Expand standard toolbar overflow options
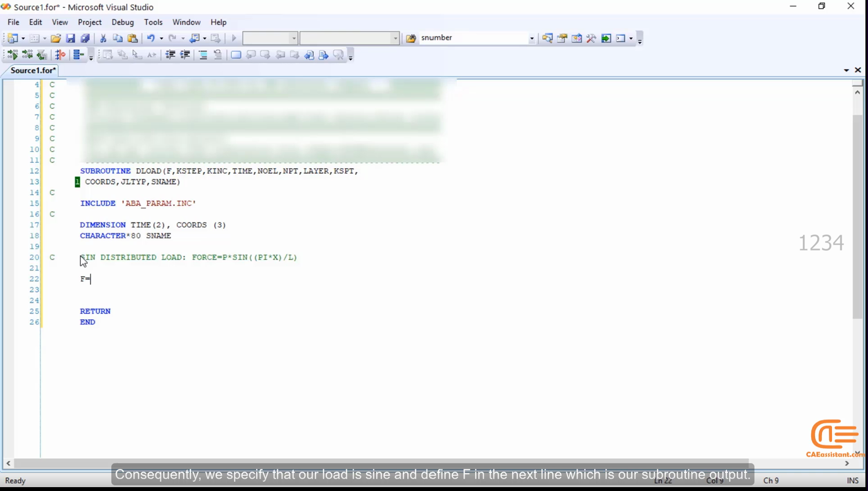Image resolution: width=868 pixels, height=491 pixels. (x=640, y=39)
